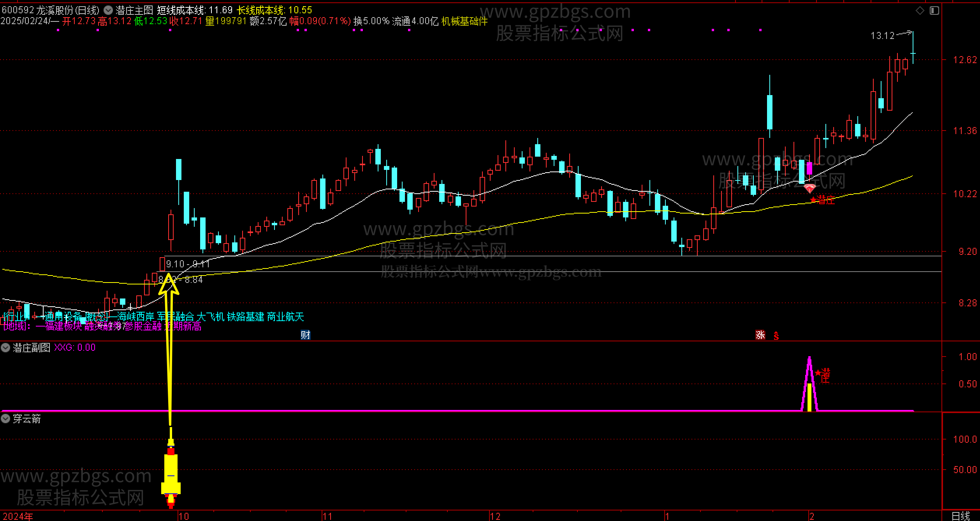Click the red S dollar marker icon
Screen dimensions: 980x521
coord(776,335)
